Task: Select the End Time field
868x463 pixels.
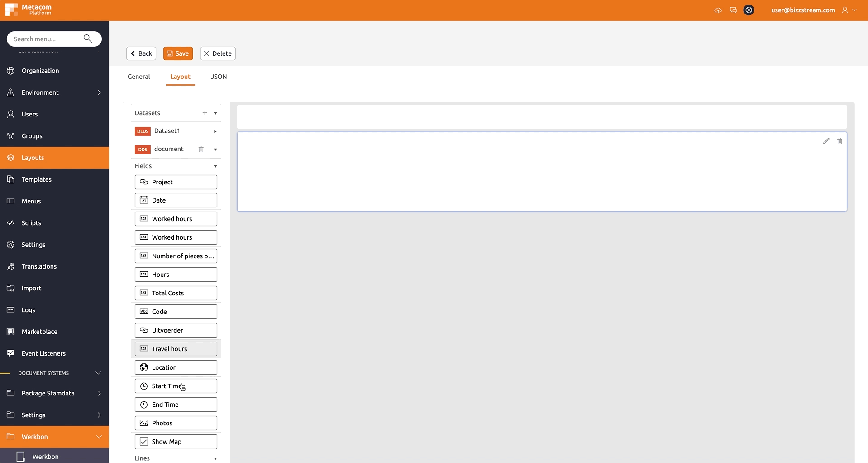Action: 176,405
